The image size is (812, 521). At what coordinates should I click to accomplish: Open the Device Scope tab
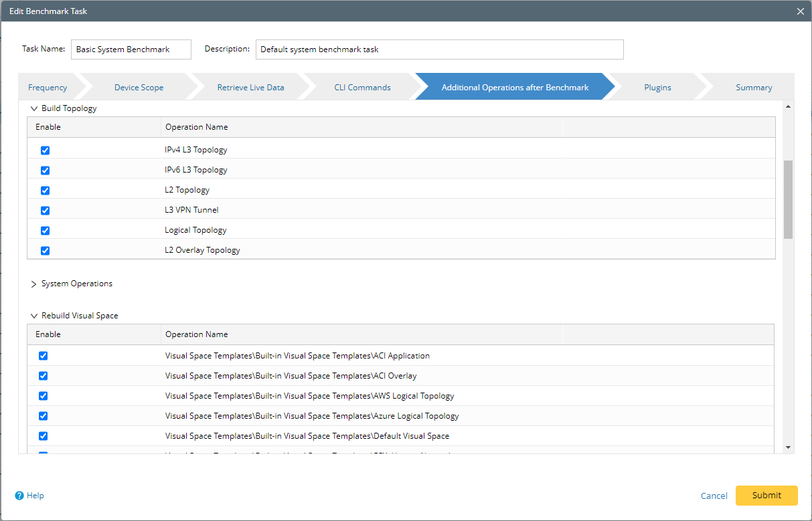[x=139, y=86]
